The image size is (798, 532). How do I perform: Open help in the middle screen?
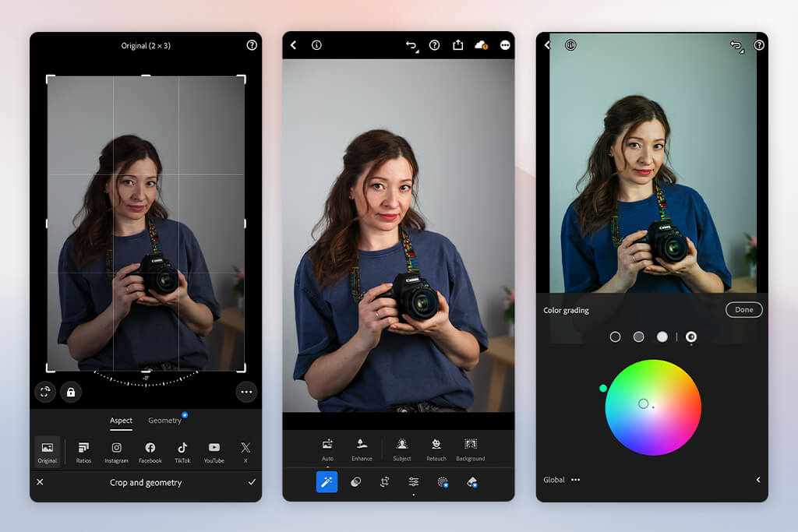point(434,45)
